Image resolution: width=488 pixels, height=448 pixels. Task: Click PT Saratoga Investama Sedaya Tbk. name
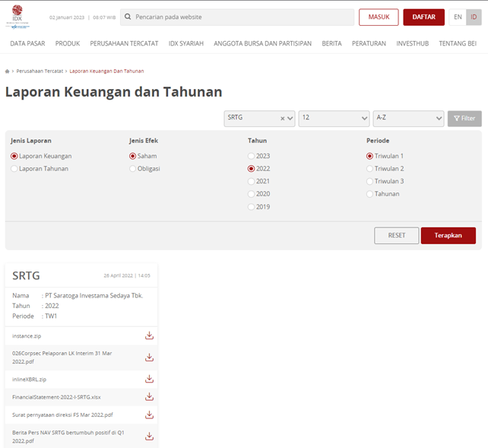tap(94, 295)
